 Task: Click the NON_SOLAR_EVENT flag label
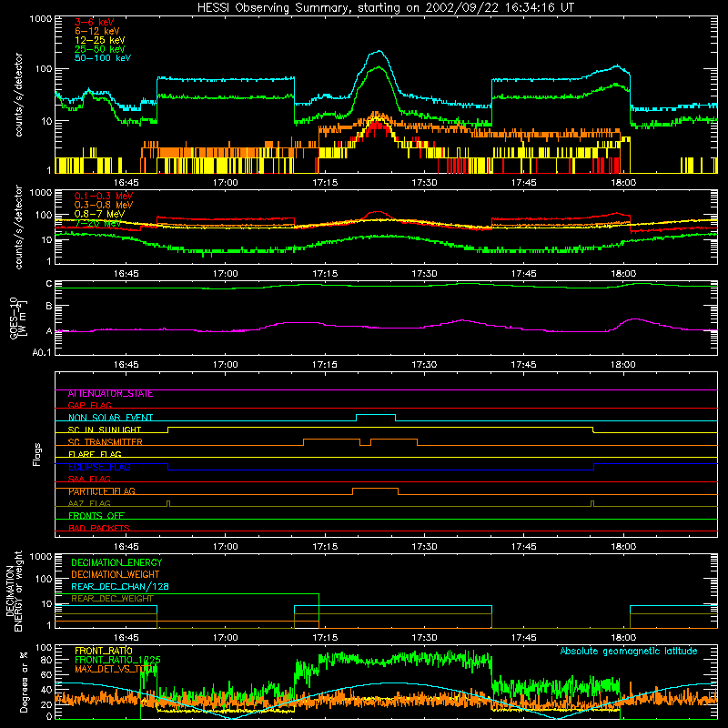pos(110,418)
